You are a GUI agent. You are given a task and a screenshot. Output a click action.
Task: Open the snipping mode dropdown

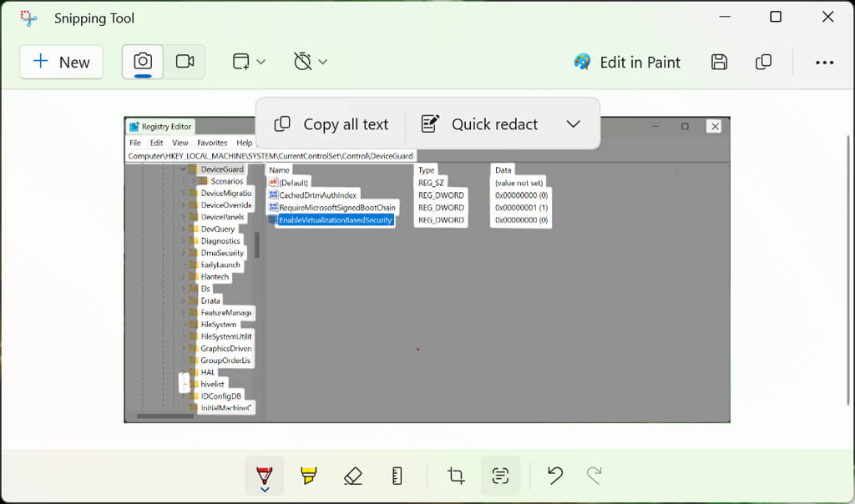(x=249, y=62)
